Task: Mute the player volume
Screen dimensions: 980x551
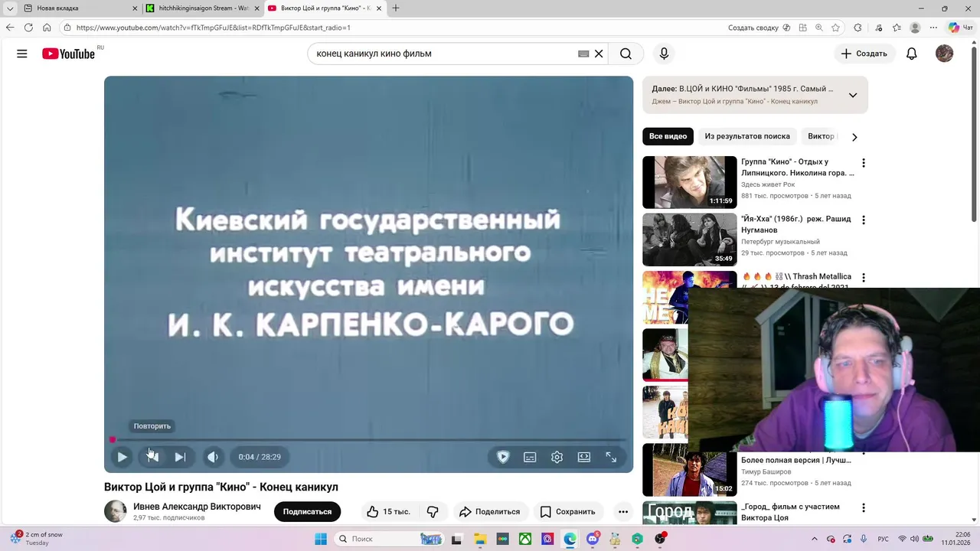Action: coord(213,457)
